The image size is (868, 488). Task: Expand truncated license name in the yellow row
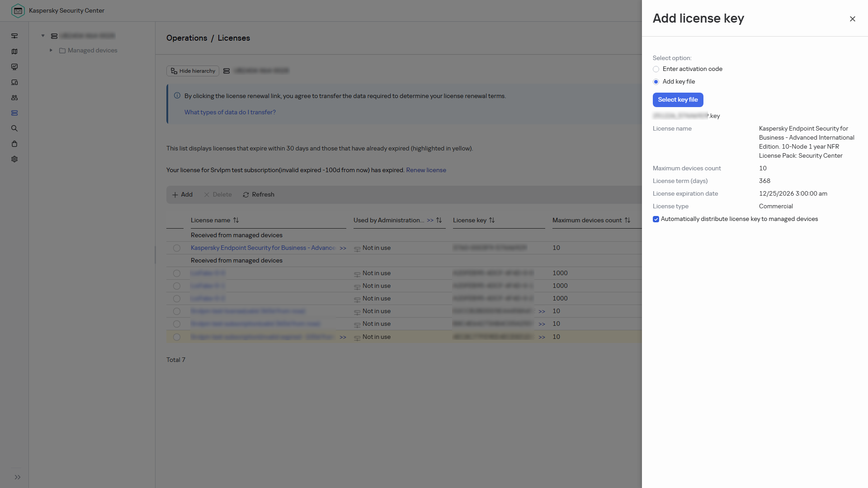tap(343, 337)
